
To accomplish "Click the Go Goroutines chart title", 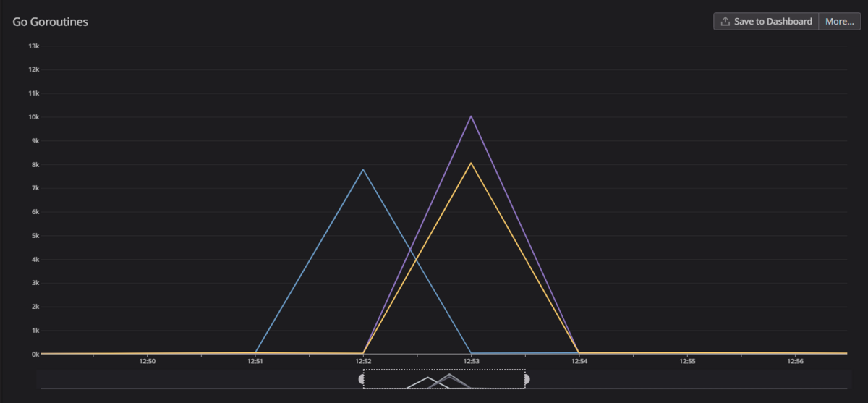I will pos(50,22).
